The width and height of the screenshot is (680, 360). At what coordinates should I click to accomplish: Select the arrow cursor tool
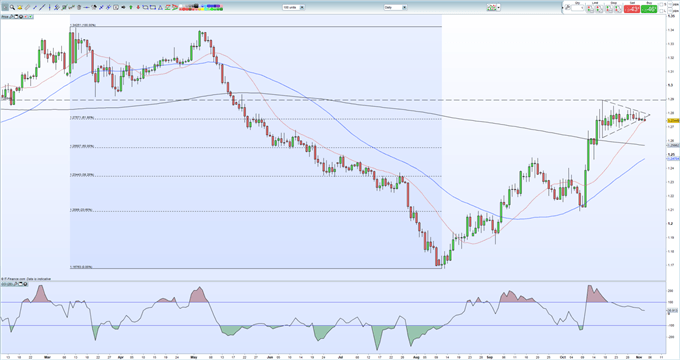5,7
